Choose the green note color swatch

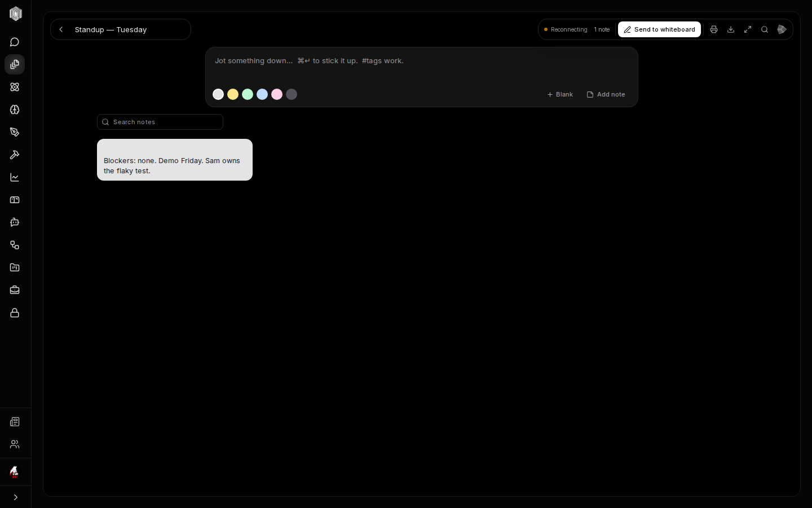click(248, 94)
